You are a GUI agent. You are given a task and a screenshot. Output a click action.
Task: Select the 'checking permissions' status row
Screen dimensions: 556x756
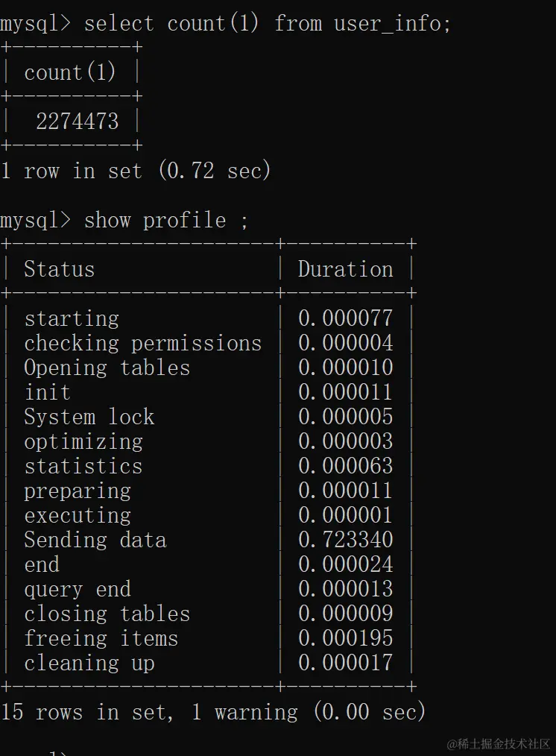click(x=209, y=343)
